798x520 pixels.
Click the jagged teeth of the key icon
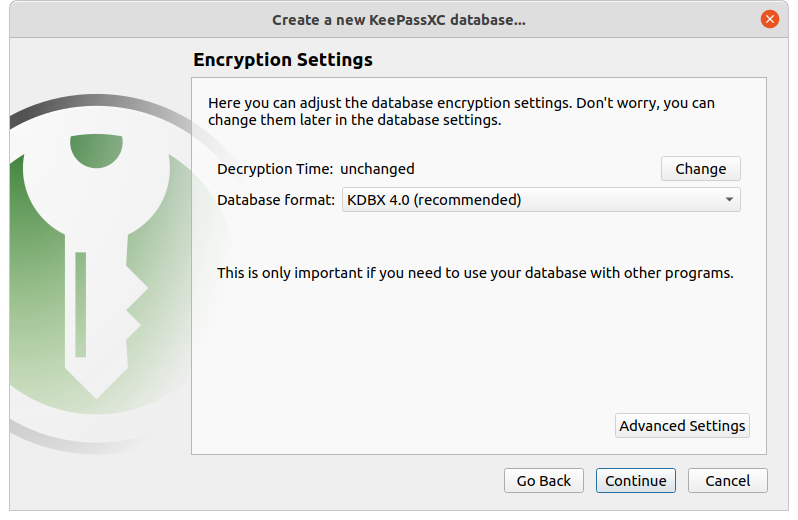tap(133, 305)
